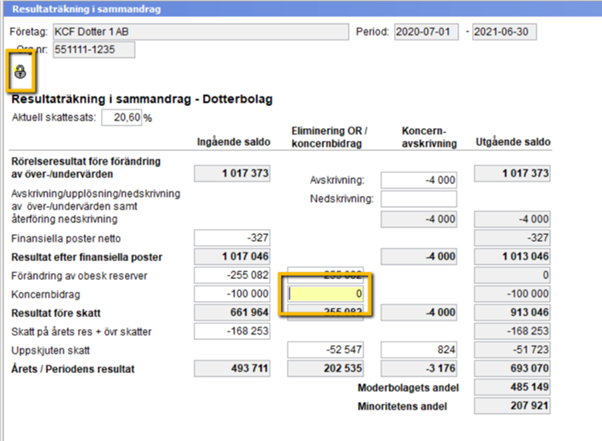Image resolution: width=602 pixels, height=441 pixels.
Task: Click Årets resultat koncernavskrivning value -3 176
Action: point(418,368)
